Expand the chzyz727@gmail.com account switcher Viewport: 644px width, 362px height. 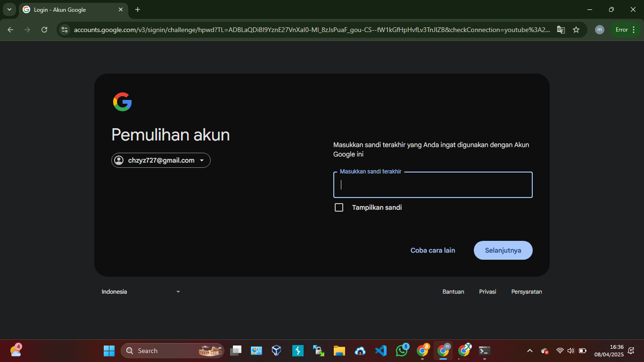[x=161, y=160]
